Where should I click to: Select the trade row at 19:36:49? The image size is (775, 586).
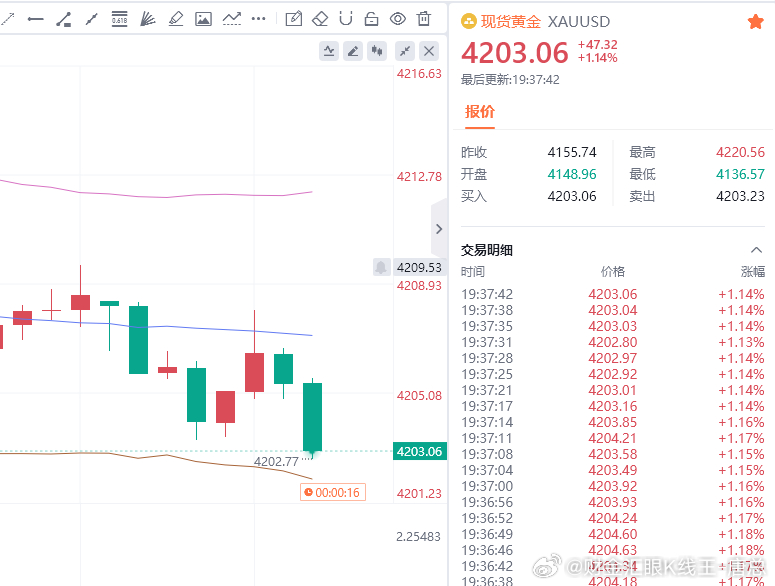[x=613, y=534]
